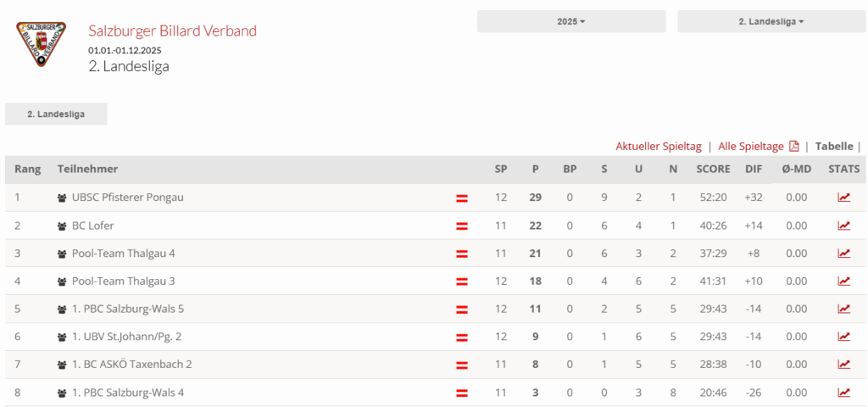868x407 pixels.
Task: Show stats chart for 1. UBV St.Johann/Pg. 2
Action: (843, 337)
